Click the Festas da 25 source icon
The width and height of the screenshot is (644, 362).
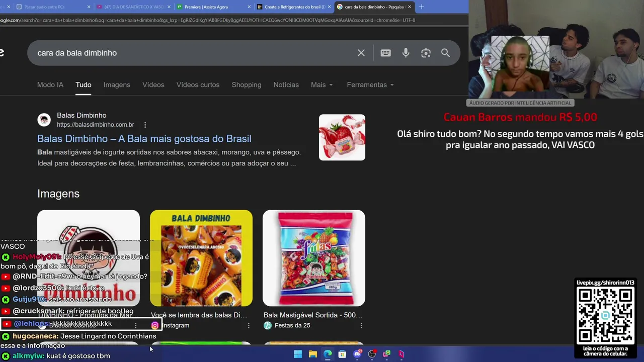click(268, 325)
